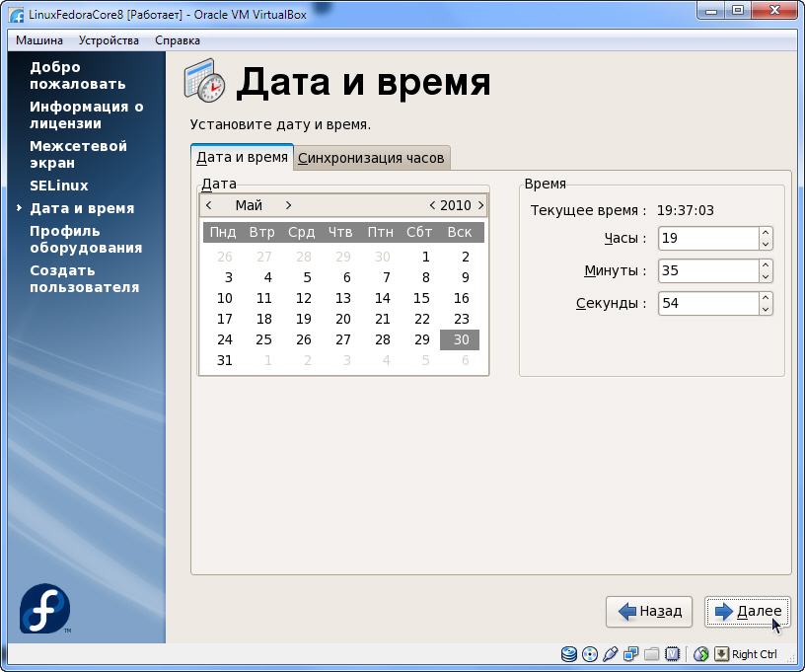The width and height of the screenshot is (805, 672).
Task: Select day 15 in the calendar
Action: (421, 298)
